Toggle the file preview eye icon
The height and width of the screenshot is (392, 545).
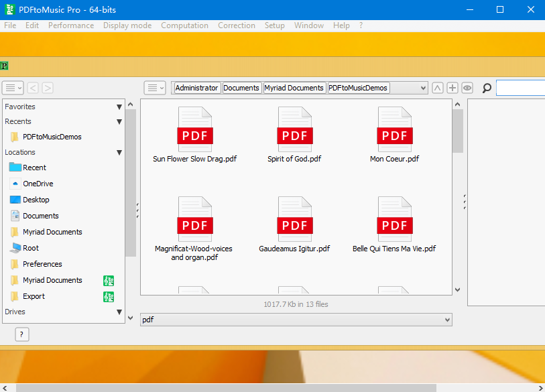point(467,88)
